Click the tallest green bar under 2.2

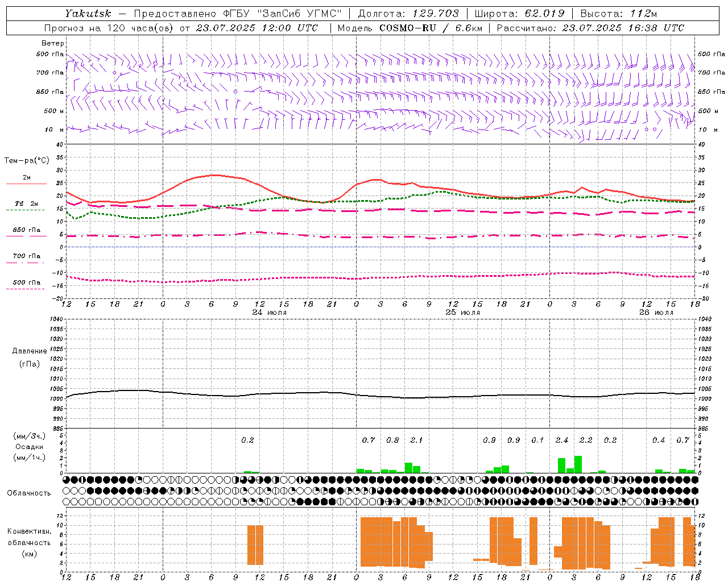coord(578,464)
